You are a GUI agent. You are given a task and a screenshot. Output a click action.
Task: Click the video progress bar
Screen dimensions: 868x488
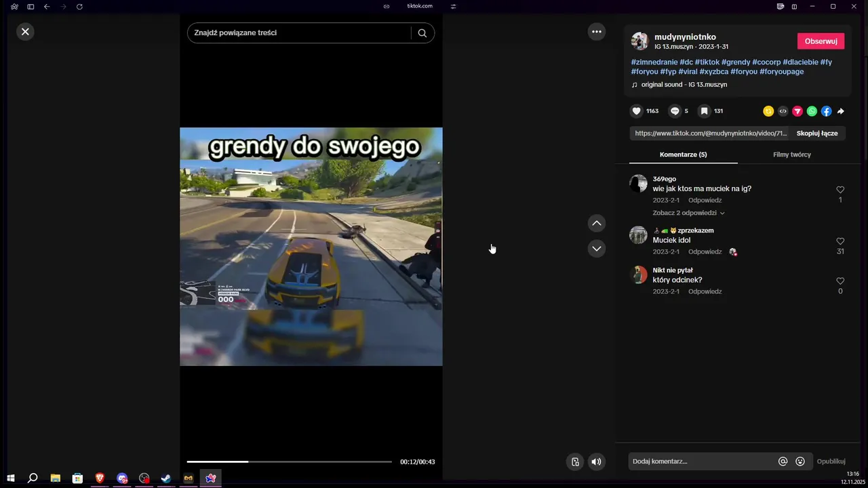[290, 462]
